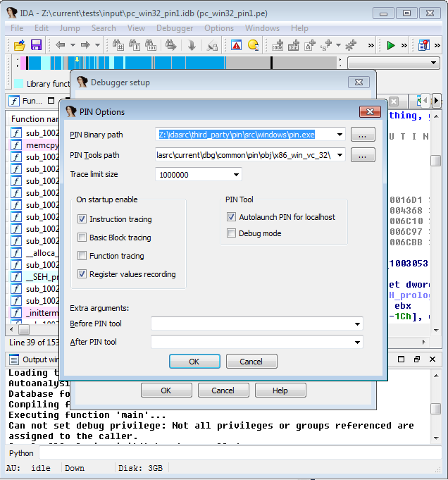448x480 pixels.
Task: Open forward arrow history dropdown
Action: (97, 45)
